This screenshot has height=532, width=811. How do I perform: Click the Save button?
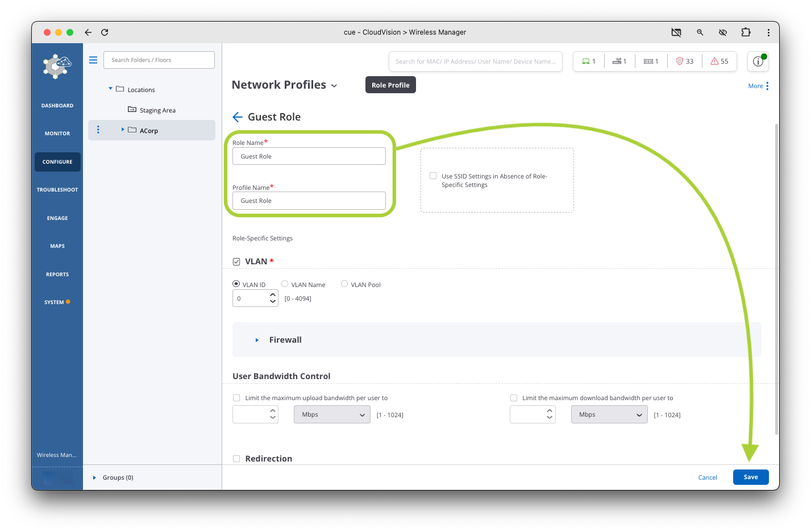click(750, 477)
